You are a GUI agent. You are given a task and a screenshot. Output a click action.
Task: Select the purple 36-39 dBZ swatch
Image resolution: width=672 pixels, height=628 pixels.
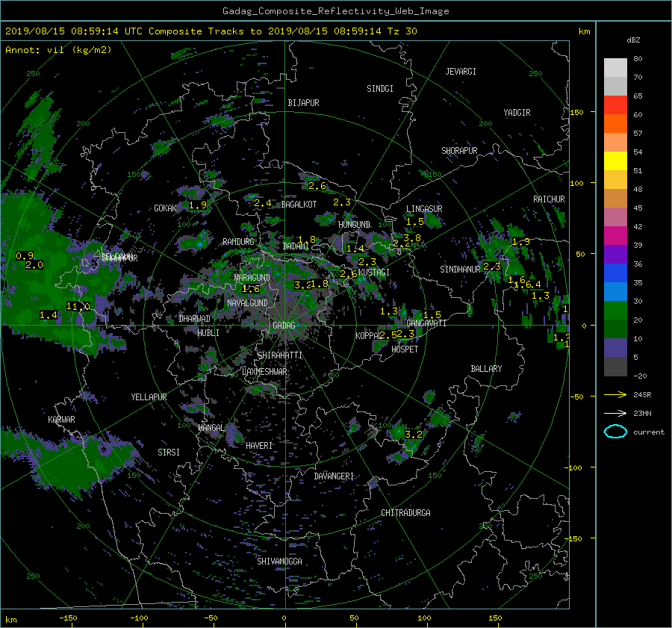point(615,255)
